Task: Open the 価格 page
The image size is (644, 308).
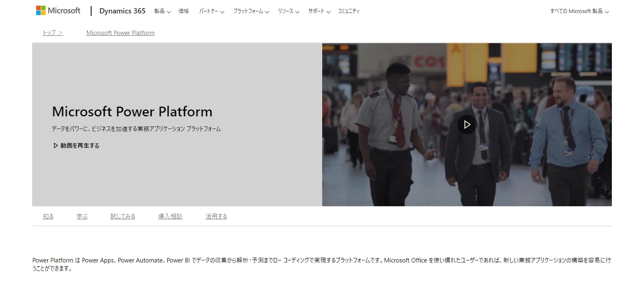Action: [183, 11]
